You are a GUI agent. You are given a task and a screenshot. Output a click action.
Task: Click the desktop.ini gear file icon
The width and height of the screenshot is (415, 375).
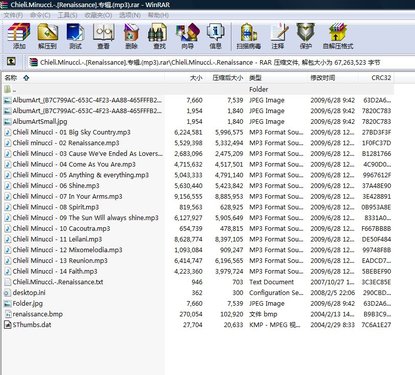pyautogui.click(x=8, y=293)
